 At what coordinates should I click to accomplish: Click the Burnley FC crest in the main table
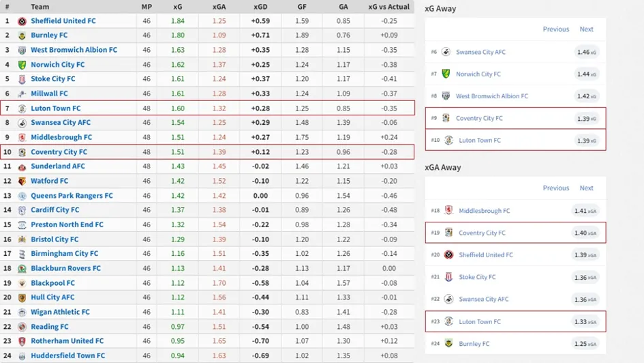click(22, 35)
